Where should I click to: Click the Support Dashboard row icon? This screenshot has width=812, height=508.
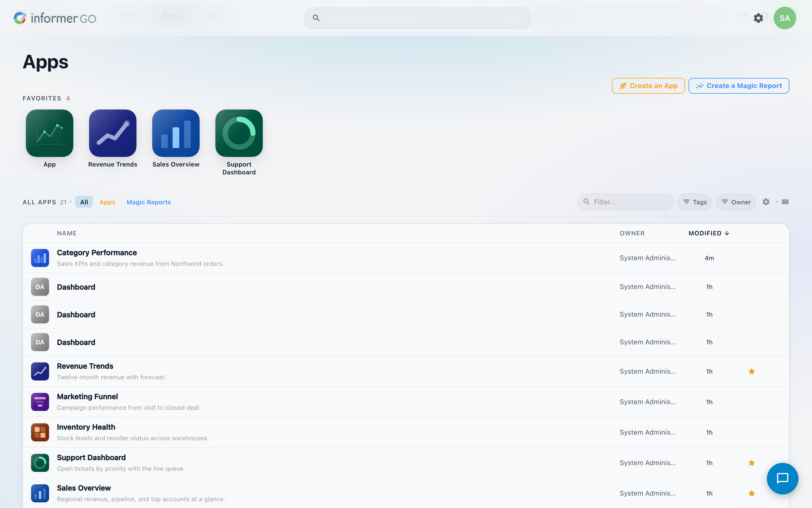pyautogui.click(x=40, y=463)
